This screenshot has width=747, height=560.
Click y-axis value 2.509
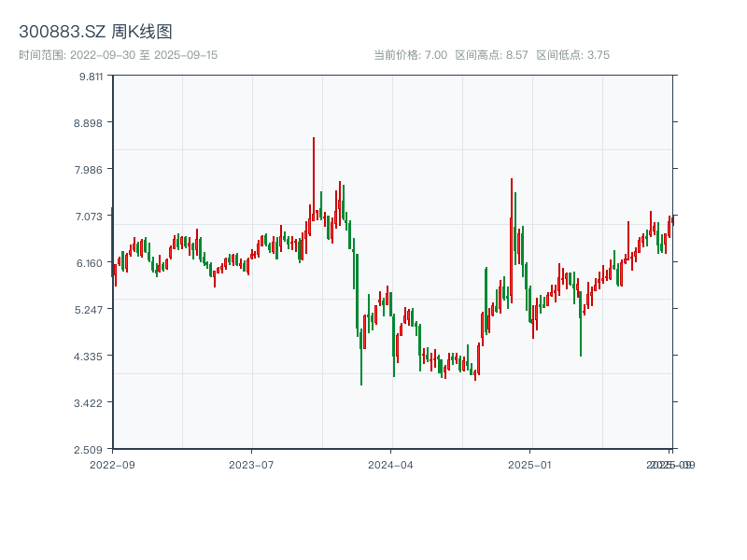(88, 450)
